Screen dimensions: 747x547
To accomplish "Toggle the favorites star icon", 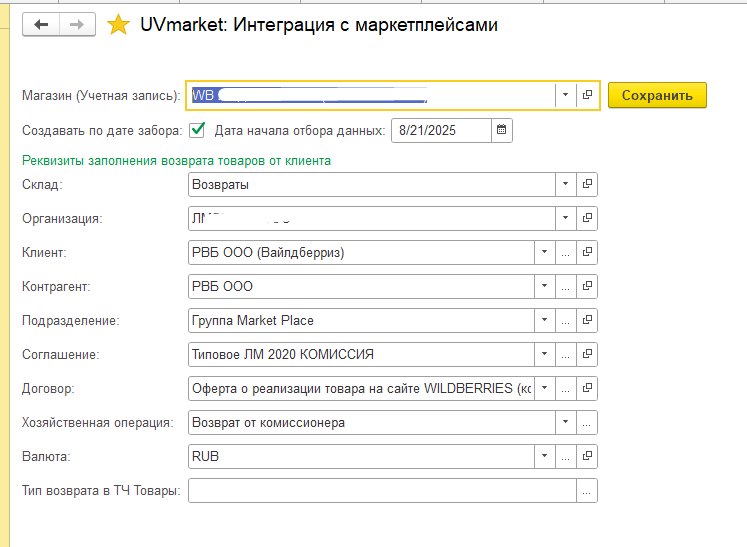I will (x=118, y=24).
